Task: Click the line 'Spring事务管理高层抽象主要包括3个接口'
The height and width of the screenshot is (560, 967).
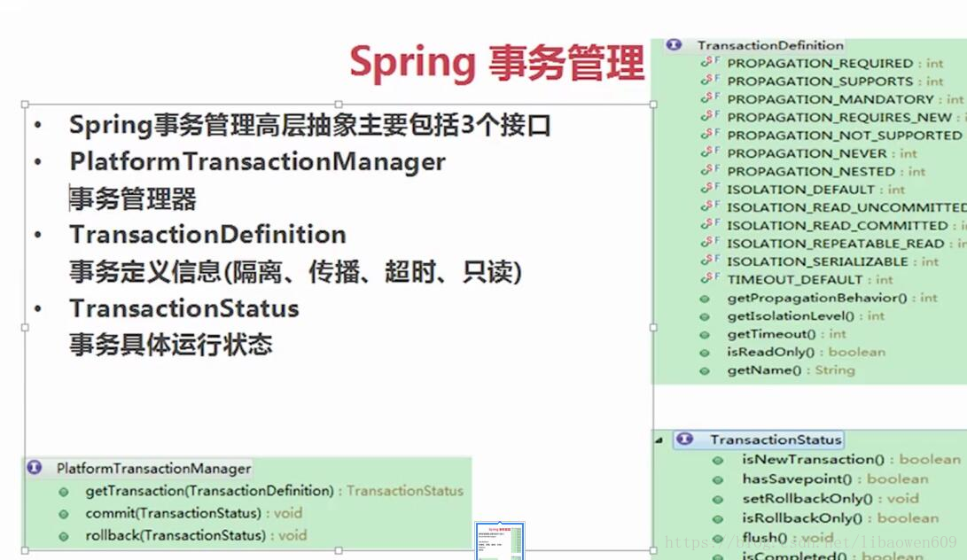Action: pyautogui.click(x=309, y=125)
